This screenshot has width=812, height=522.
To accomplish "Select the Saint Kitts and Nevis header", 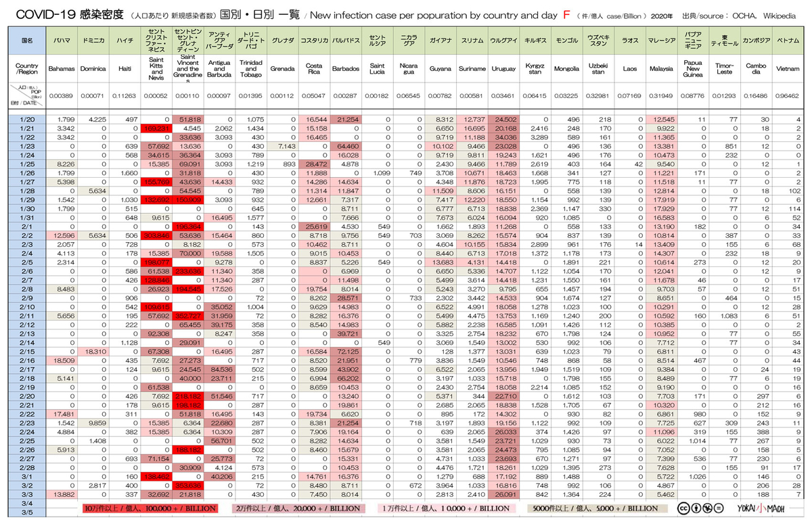I will pos(156,69).
